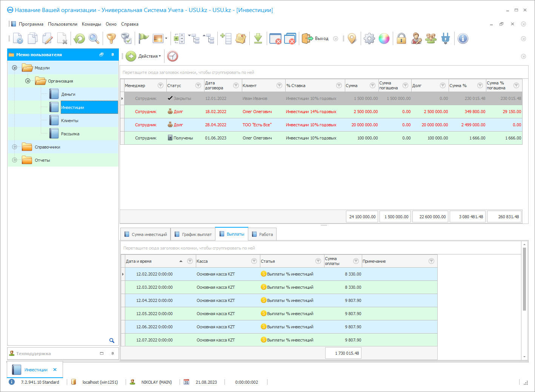Click the orange filter funnel toolbar icon
The height and width of the screenshot is (392, 535).
pyautogui.click(x=111, y=38)
